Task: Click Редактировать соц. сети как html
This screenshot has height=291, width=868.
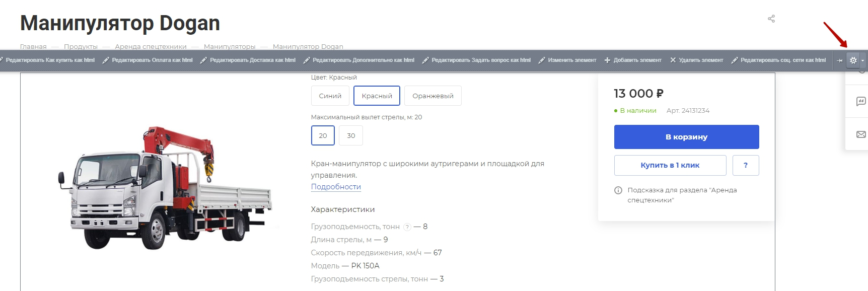Action: tap(778, 60)
